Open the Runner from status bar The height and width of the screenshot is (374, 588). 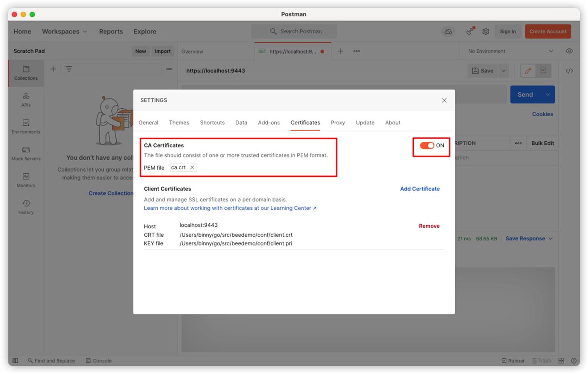point(513,361)
